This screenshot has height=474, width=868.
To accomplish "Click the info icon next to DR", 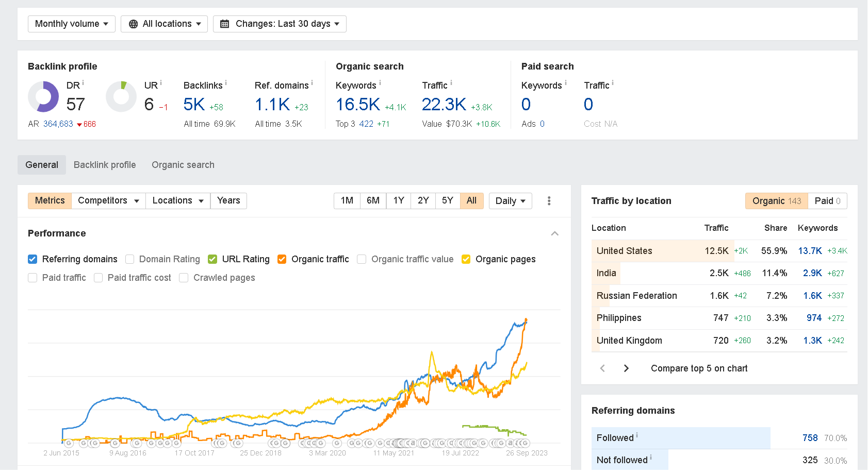I will 83,83.
